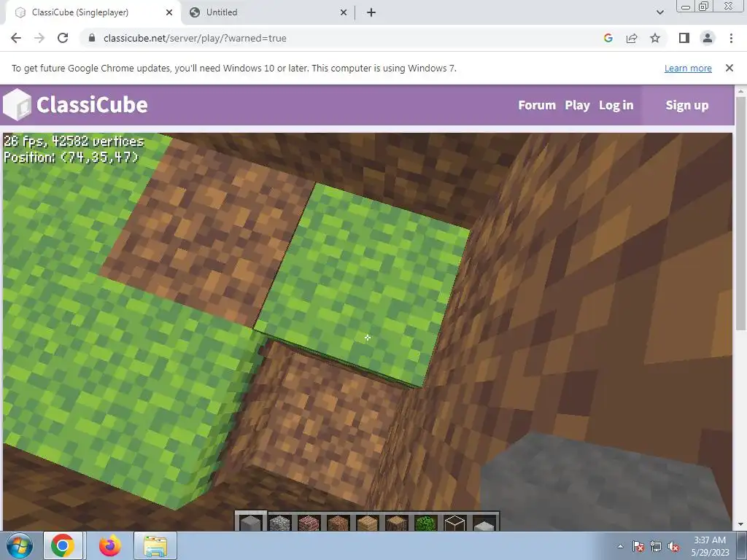This screenshot has height=560, width=747.
Task: Click the ClassiCube title text
Action: coord(92,105)
